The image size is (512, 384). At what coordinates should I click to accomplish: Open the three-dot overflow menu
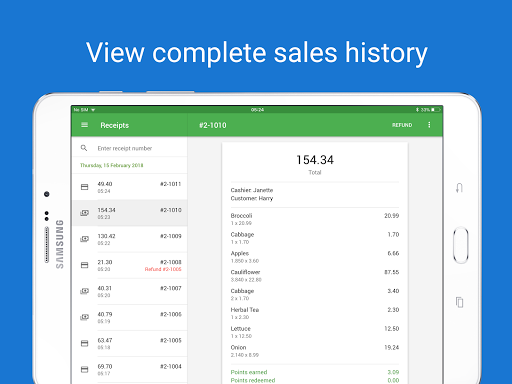pyautogui.click(x=429, y=125)
